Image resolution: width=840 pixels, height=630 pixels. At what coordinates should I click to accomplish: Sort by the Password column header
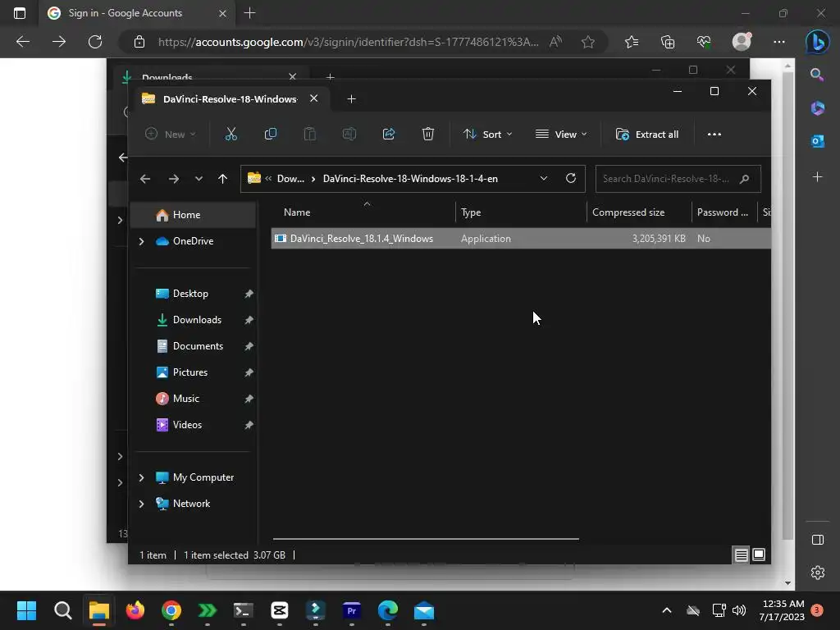click(723, 212)
